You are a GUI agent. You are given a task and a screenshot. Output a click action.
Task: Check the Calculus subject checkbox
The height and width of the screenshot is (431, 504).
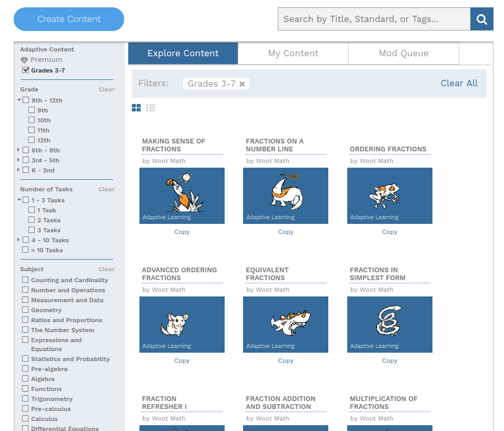25,418
